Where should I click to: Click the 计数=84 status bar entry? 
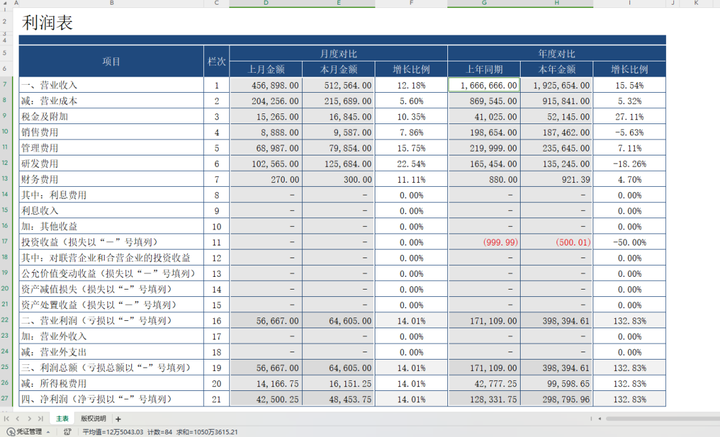[x=160, y=432]
